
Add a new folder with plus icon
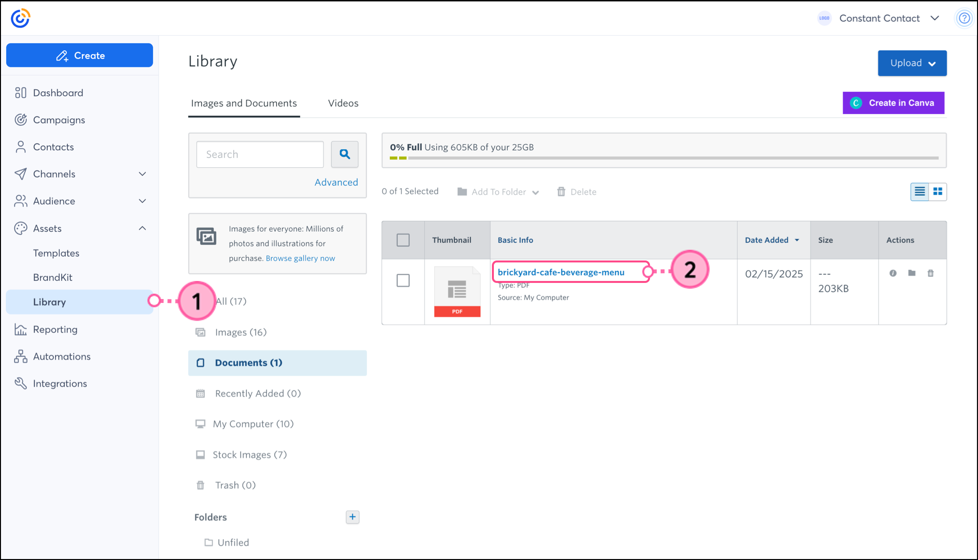(352, 517)
